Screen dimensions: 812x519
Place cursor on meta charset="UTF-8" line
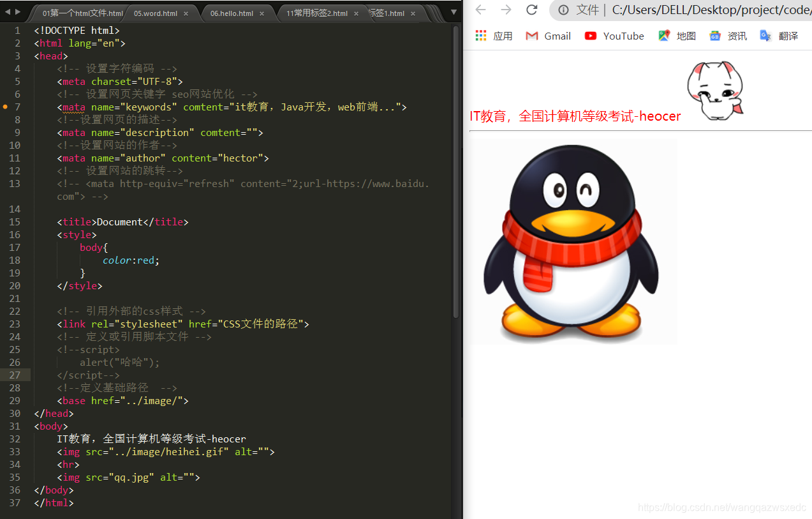tap(120, 81)
